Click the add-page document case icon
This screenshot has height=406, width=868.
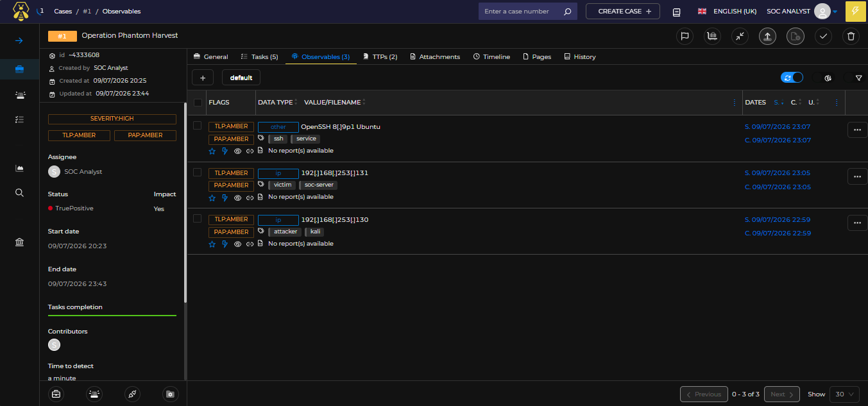click(x=796, y=37)
